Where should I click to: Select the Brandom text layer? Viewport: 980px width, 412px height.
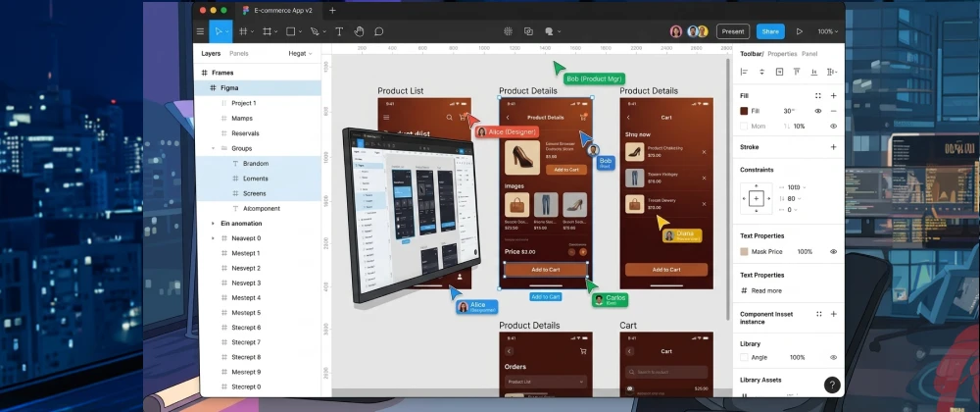[258, 163]
